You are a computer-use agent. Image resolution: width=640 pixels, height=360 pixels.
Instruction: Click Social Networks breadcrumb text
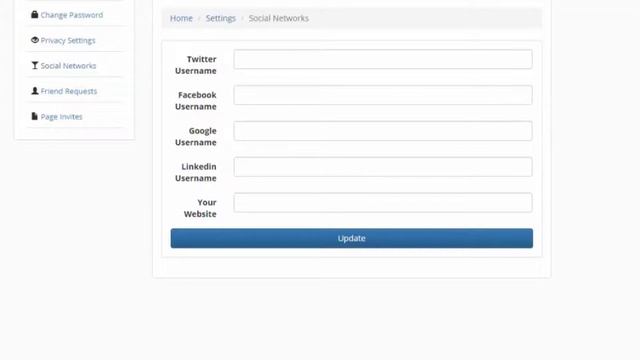tap(279, 18)
